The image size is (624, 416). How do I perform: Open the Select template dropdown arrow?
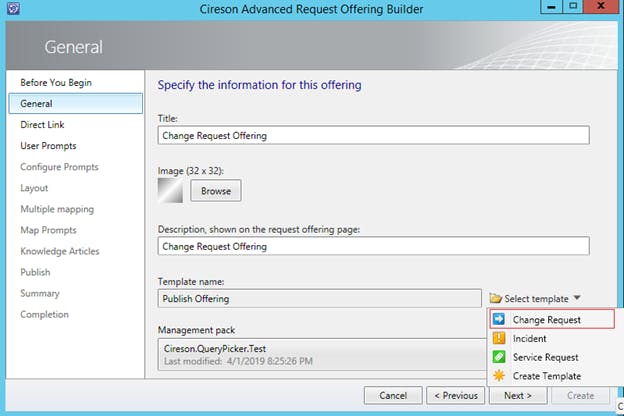(x=577, y=298)
